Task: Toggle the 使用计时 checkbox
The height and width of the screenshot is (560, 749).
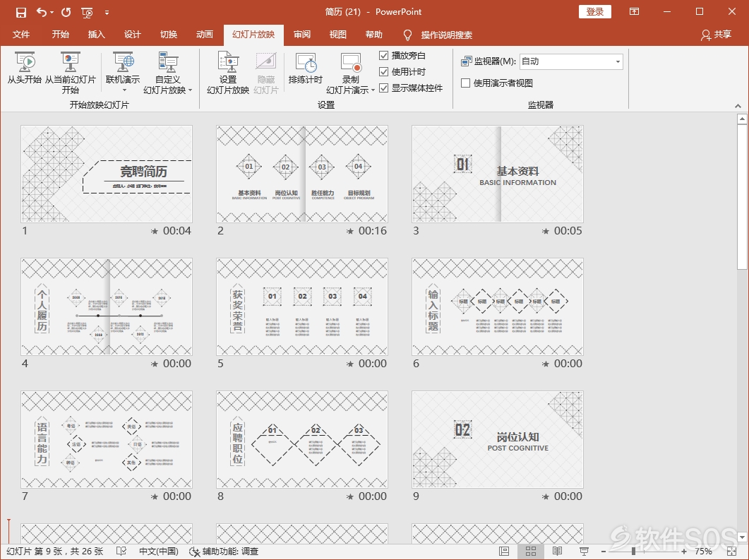Action: 383,71
